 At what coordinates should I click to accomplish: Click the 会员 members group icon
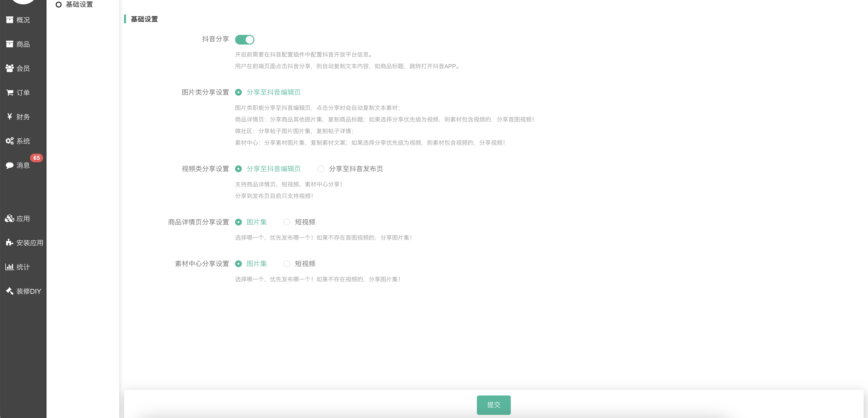[x=9, y=68]
